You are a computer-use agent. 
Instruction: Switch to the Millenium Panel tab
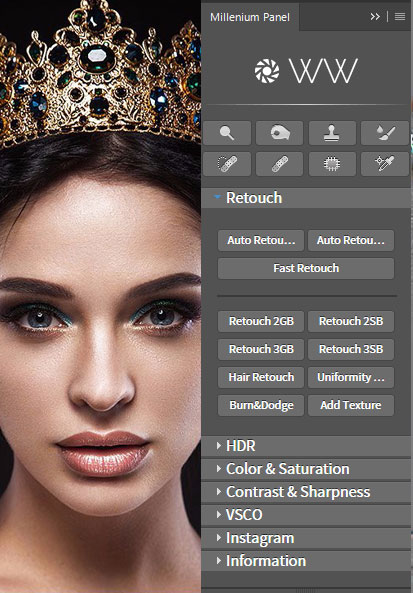pos(250,17)
